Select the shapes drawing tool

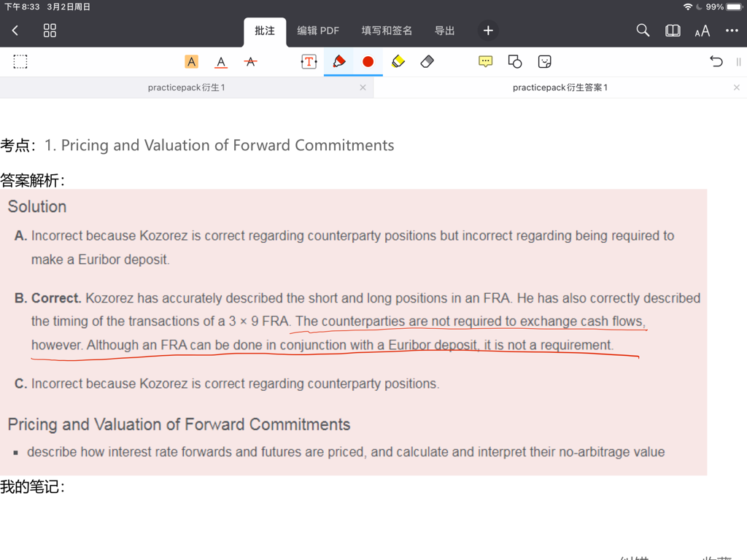click(x=515, y=61)
